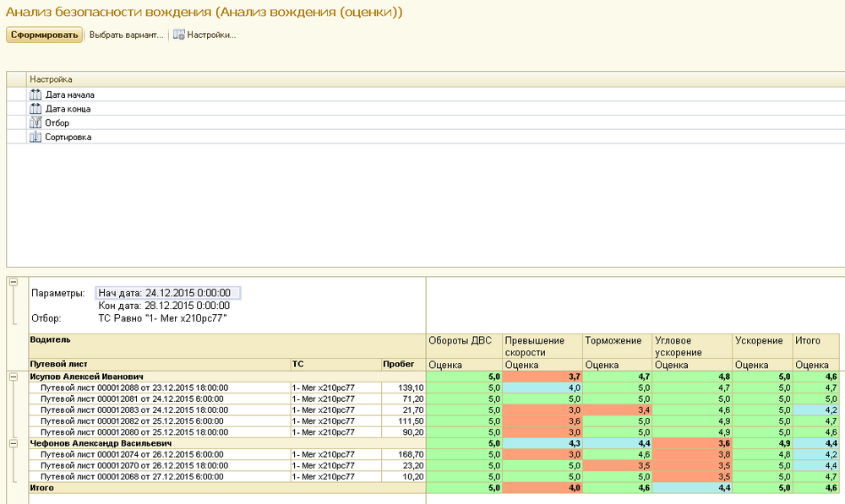Click the red 4,0 speeding score in totals row
This screenshot has width=845, height=504.
coord(542,488)
